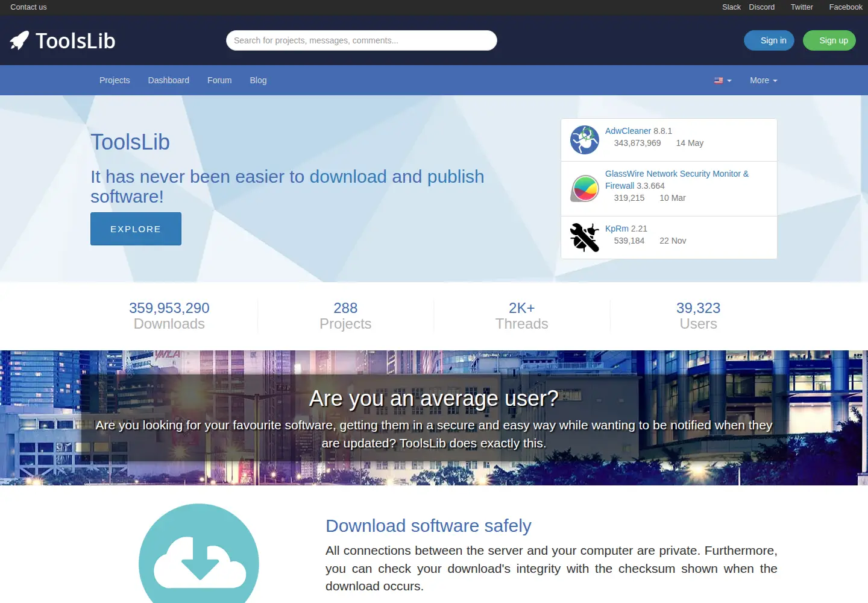Click the "Download software safely" heading
The width and height of the screenshot is (868, 603).
429,526
